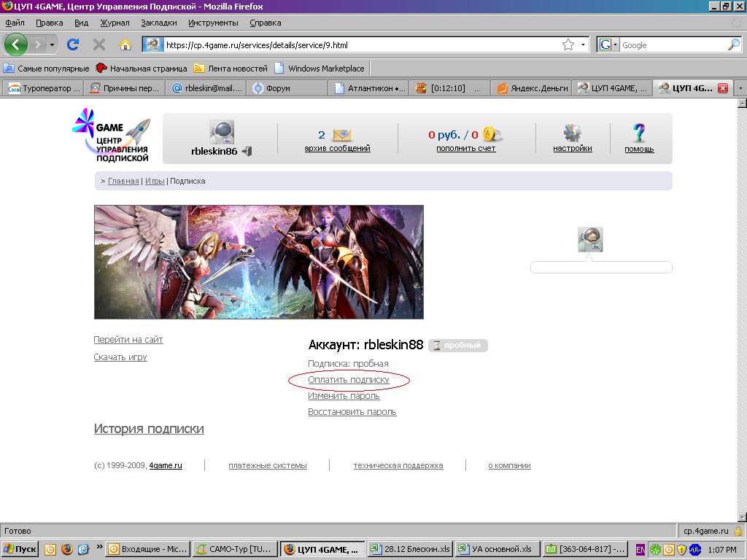
Task: Expand the back/forward history dropdown
Action: click(52, 45)
